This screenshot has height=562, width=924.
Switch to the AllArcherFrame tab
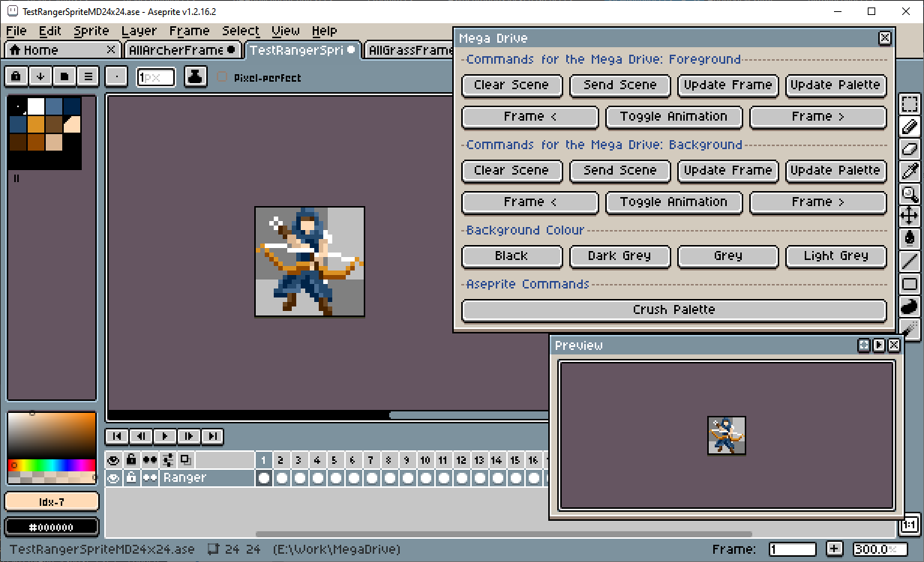click(x=182, y=50)
